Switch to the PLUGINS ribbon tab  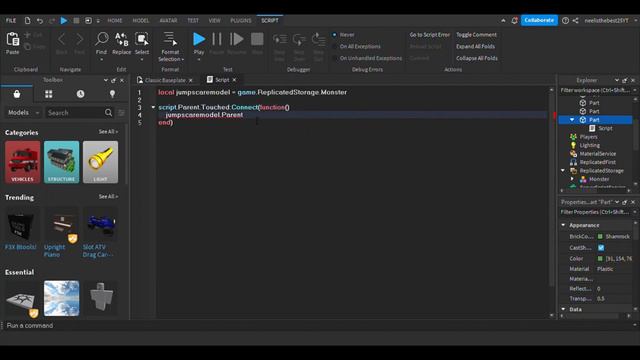pos(241,20)
